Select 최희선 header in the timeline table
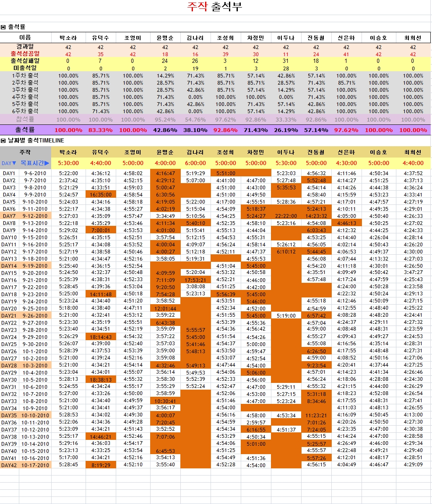This screenshot has height=504, width=432. pyautogui.click(x=413, y=152)
